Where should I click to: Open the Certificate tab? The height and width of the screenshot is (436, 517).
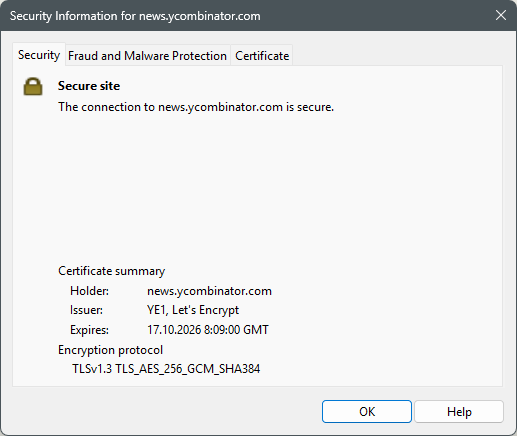click(262, 56)
